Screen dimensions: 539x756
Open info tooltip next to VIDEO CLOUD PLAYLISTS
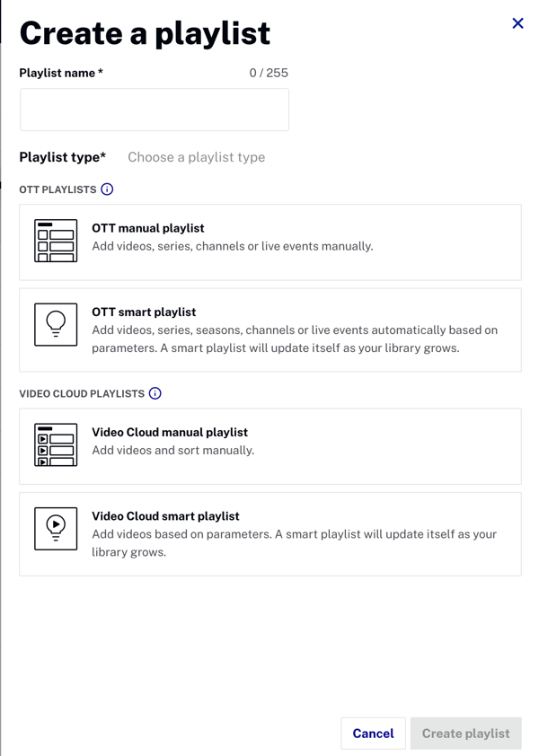(x=155, y=393)
